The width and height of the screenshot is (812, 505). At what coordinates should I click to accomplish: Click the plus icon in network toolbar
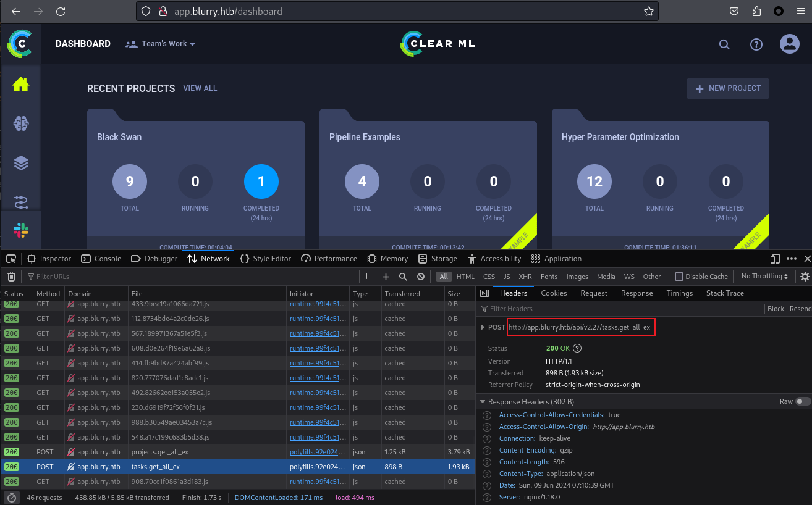tap(386, 277)
